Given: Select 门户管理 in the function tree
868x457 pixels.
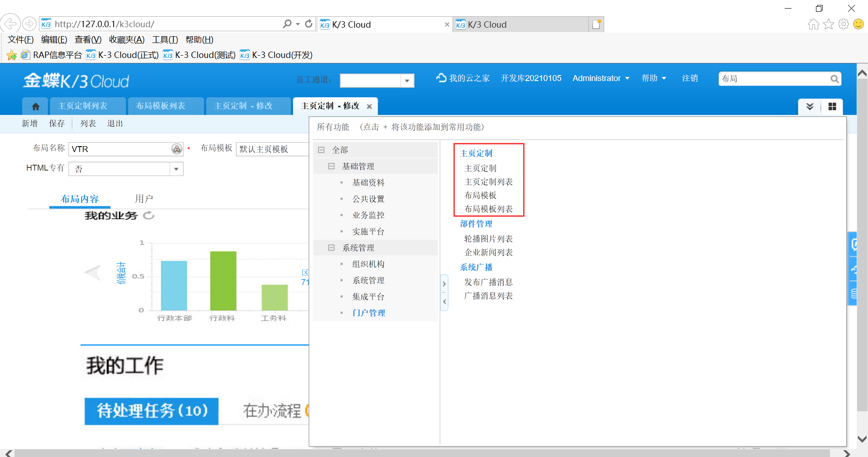Looking at the screenshot, I should [x=368, y=313].
